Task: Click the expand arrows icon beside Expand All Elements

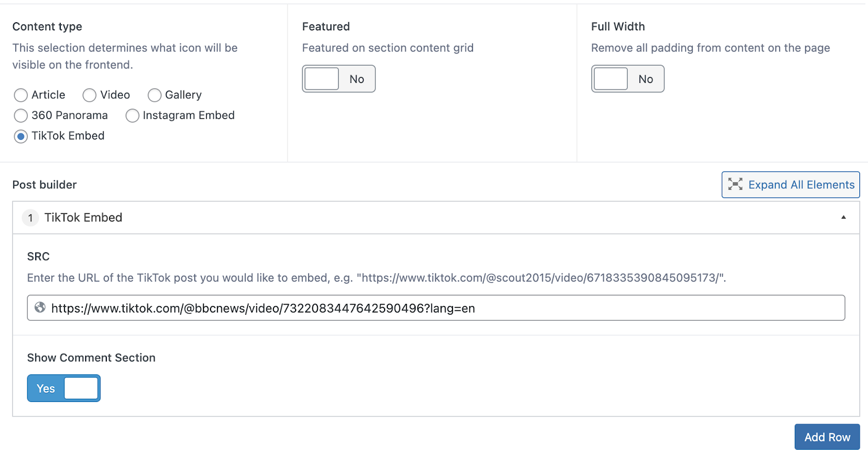Action: coord(735,184)
